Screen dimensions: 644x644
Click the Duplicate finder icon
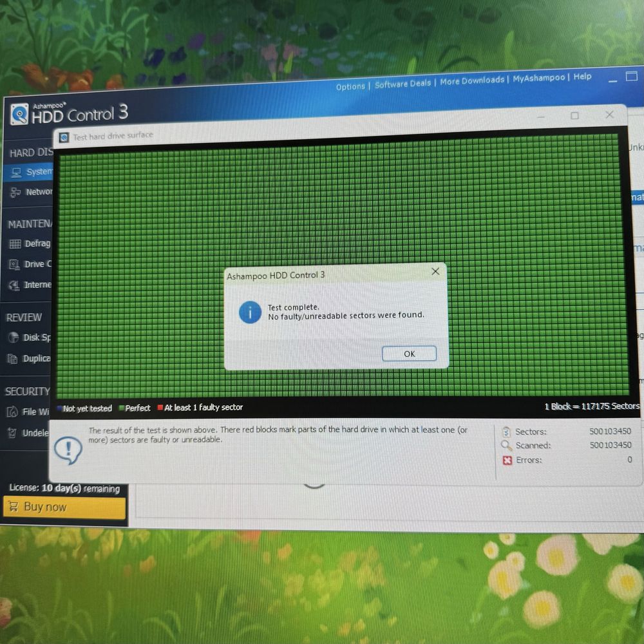tap(13, 359)
